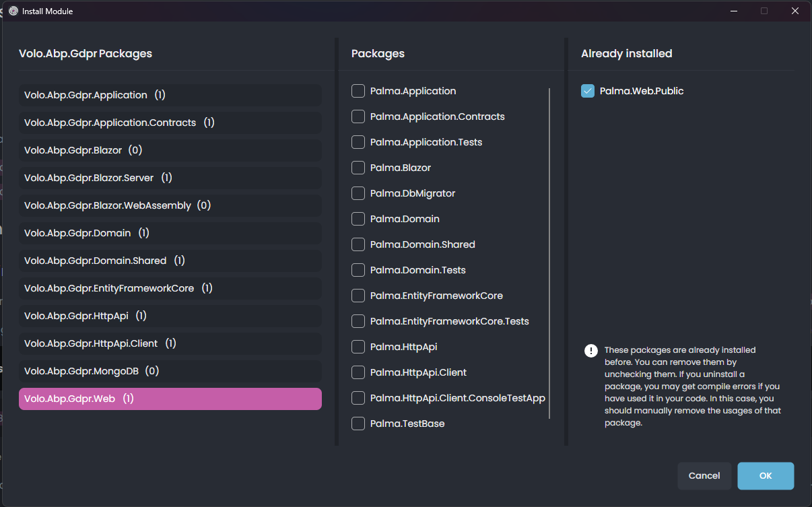Open the Volo.Abp.Gdpr.MongoDB package entry
This screenshot has width=812, height=507.
170,371
